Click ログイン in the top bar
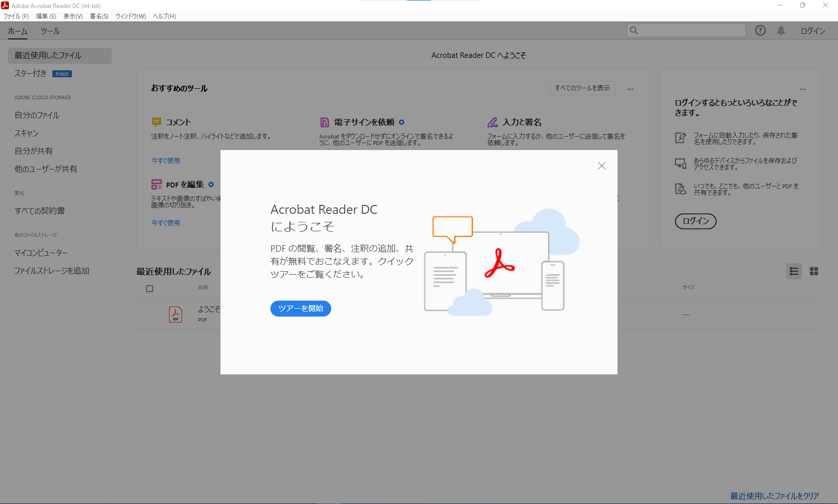Image resolution: width=838 pixels, height=504 pixels. click(813, 31)
